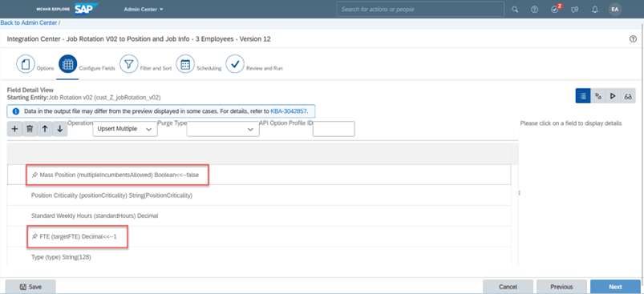The height and width of the screenshot is (294, 644).
Task: Move field up with the up arrow
Action: (x=45, y=129)
